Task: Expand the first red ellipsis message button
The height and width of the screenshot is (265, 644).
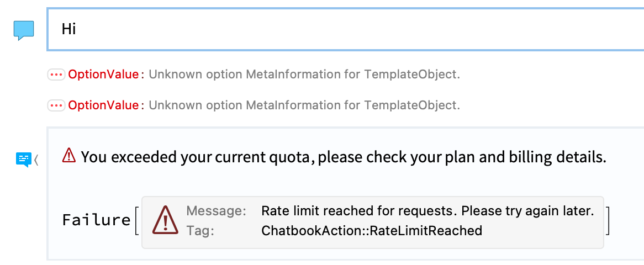Action: coord(56,75)
